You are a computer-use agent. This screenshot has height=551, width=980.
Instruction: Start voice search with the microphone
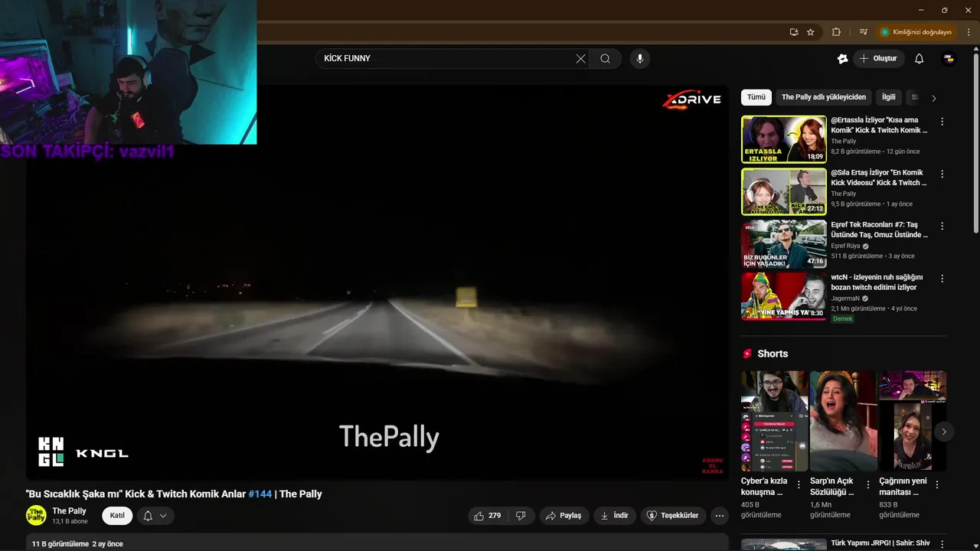click(640, 59)
